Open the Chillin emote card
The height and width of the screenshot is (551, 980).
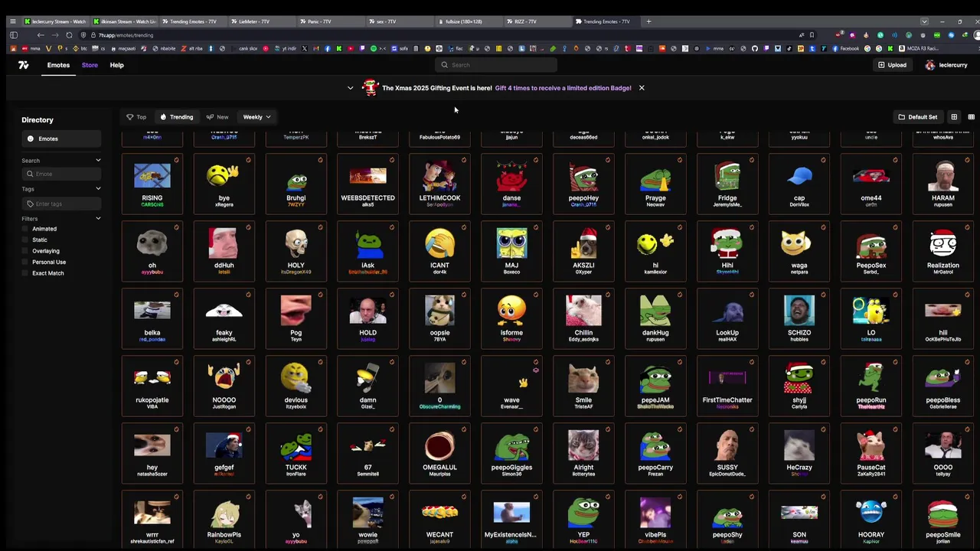pos(583,318)
